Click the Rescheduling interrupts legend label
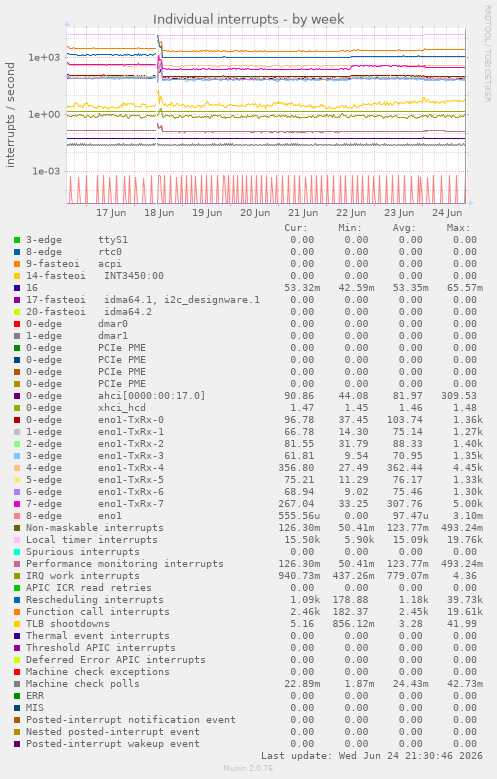Screen dimensions: 497x779 (x=95, y=600)
